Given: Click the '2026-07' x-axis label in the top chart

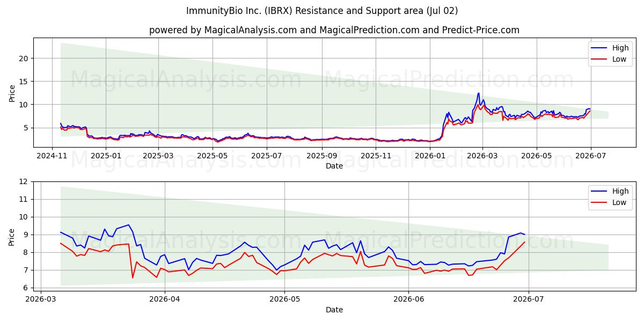Looking at the screenshot, I should click(590, 156).
